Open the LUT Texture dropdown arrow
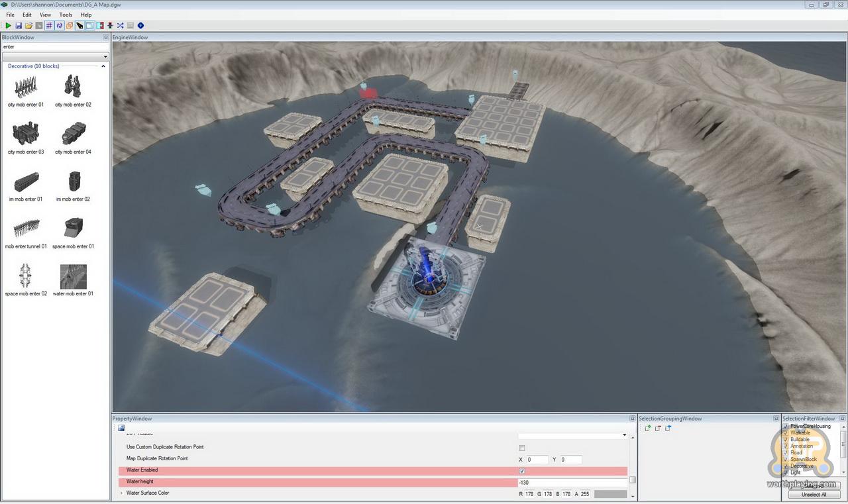This screenshot has width=848, height=504. click(x=624, y=436)
